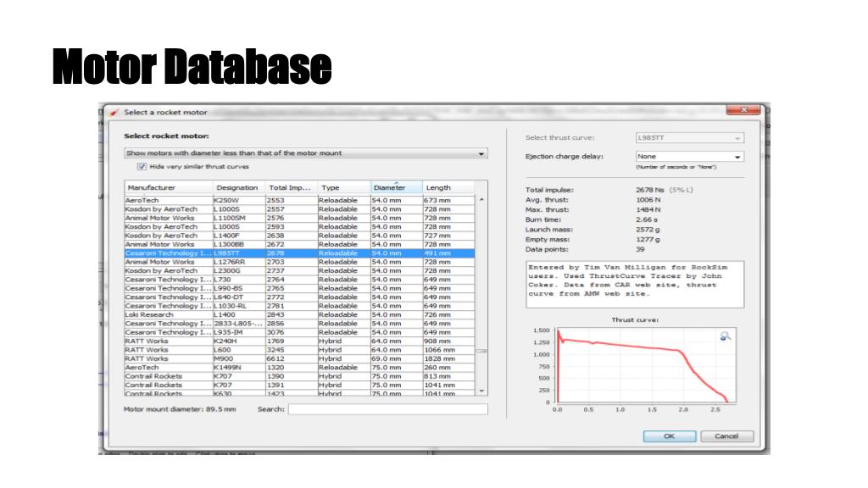Click the rocket icon in dialog title bar
This screenshot has height=488, width=868.
(x=114, y=113)
